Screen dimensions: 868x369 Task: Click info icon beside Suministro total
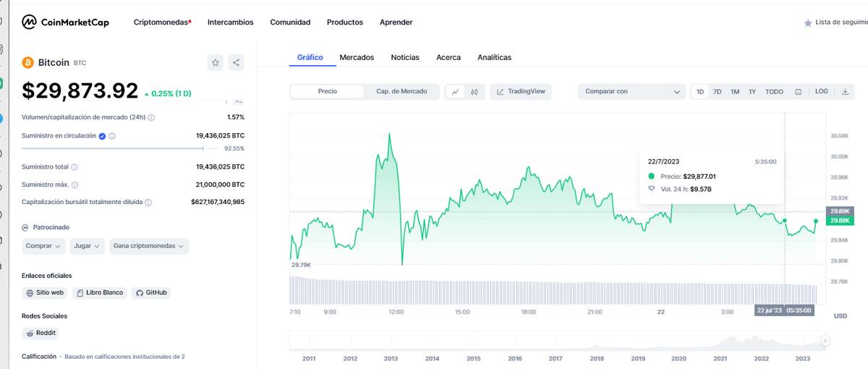[75, 167]
